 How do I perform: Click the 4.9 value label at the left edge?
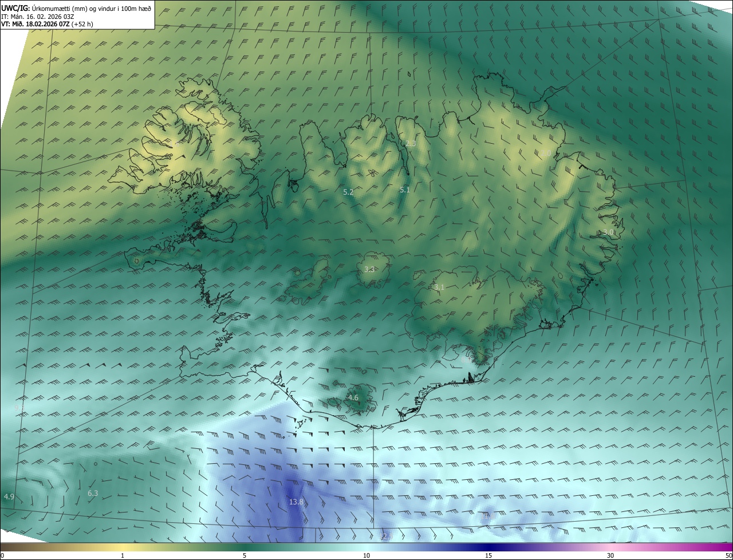(9, 496)
